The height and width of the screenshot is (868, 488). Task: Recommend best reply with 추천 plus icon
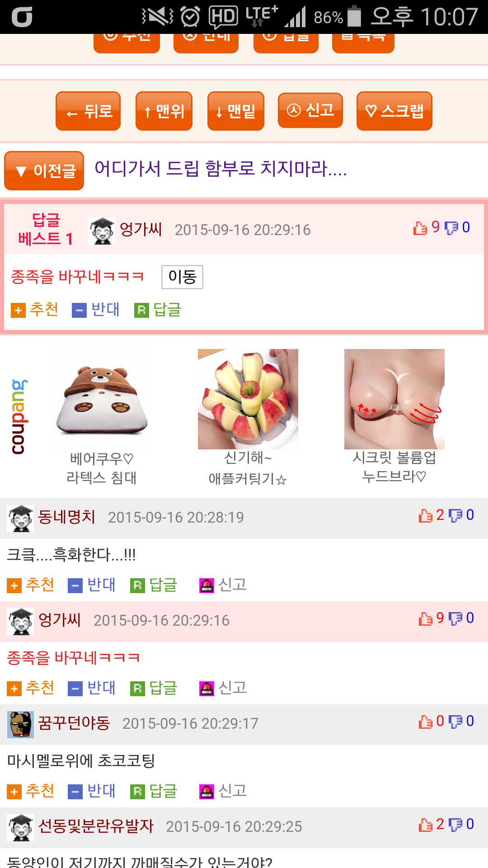pos(19,311)
